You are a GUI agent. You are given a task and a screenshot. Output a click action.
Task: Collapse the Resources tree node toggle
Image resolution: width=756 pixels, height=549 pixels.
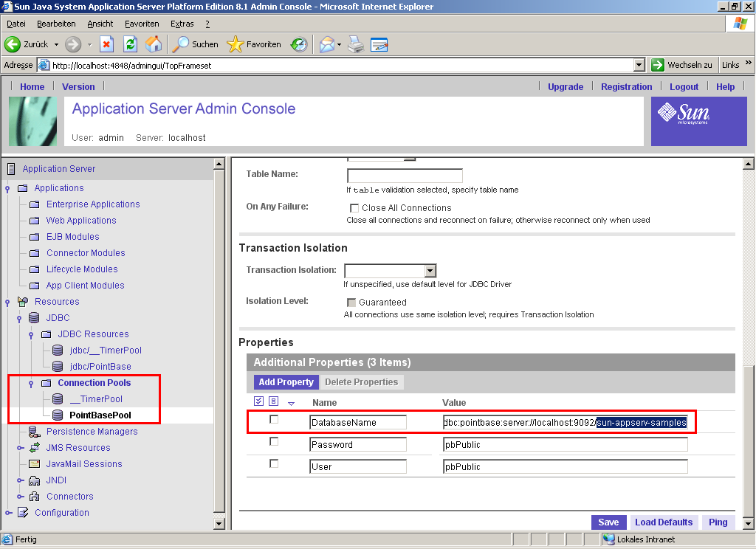point(7,303)
